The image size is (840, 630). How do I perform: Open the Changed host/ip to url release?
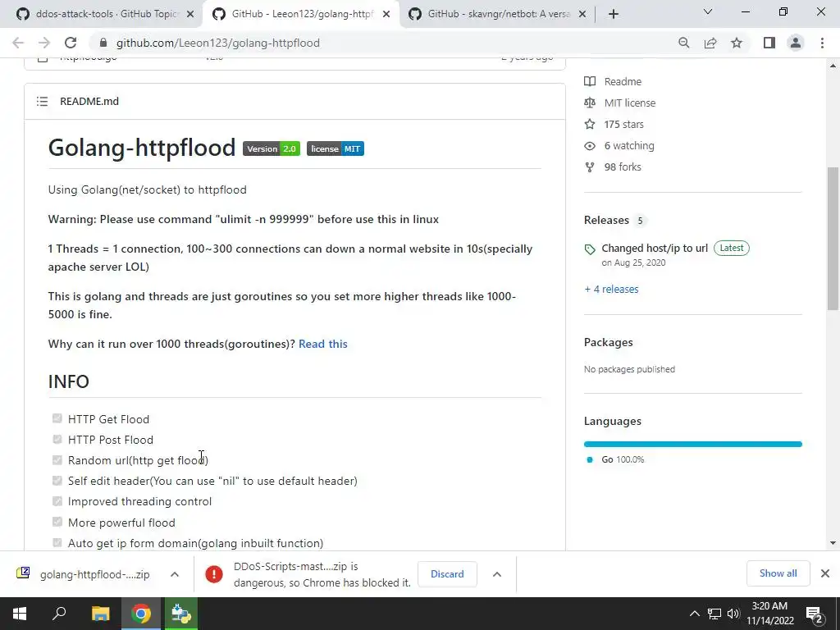(655, 248)
